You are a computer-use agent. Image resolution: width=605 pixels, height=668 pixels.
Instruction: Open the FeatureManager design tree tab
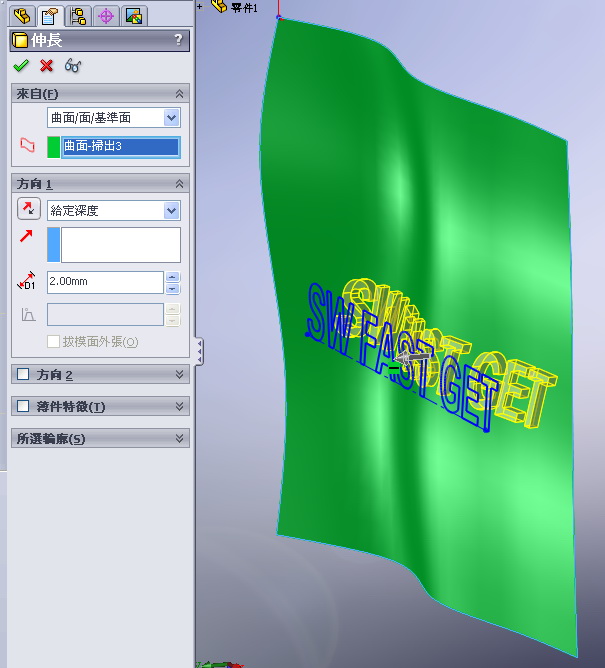22,16
